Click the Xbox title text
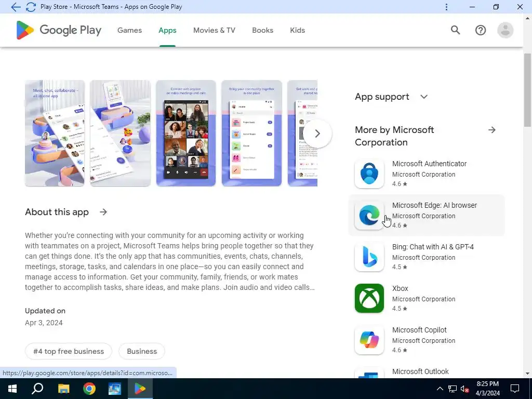This screenshot has width=532, height=399. click(400, 288)
